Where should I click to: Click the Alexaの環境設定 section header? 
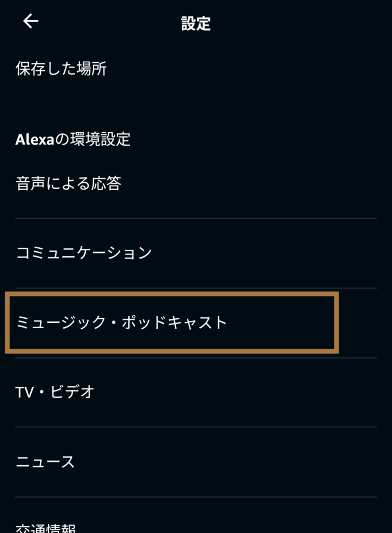(73, 139)
